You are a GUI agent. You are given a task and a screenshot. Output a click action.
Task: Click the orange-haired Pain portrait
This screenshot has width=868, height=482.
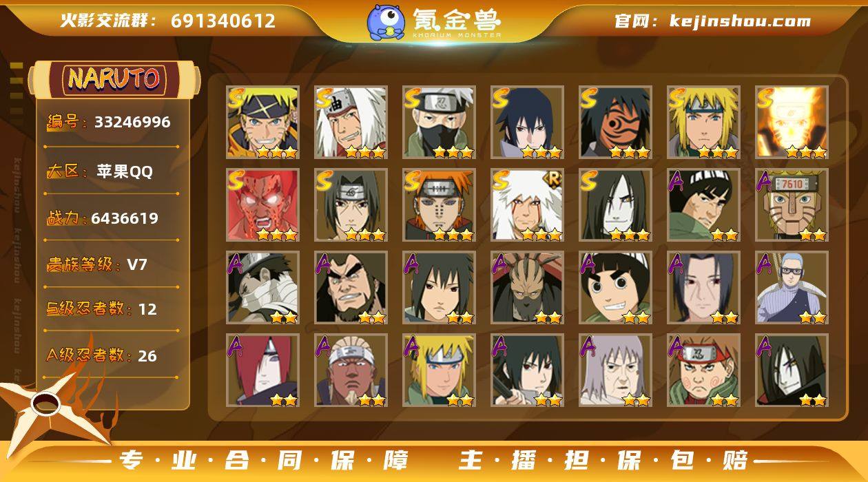click(440, 205)
